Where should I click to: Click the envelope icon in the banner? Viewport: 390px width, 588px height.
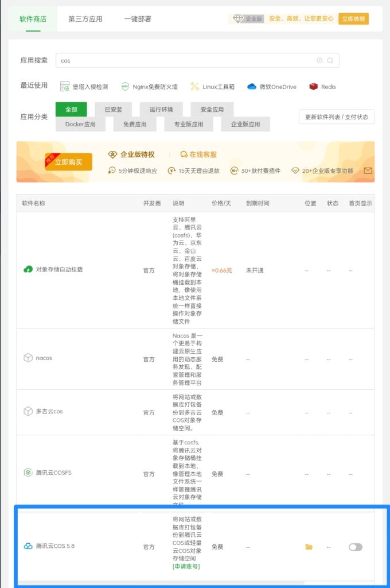tap(368, 171)
